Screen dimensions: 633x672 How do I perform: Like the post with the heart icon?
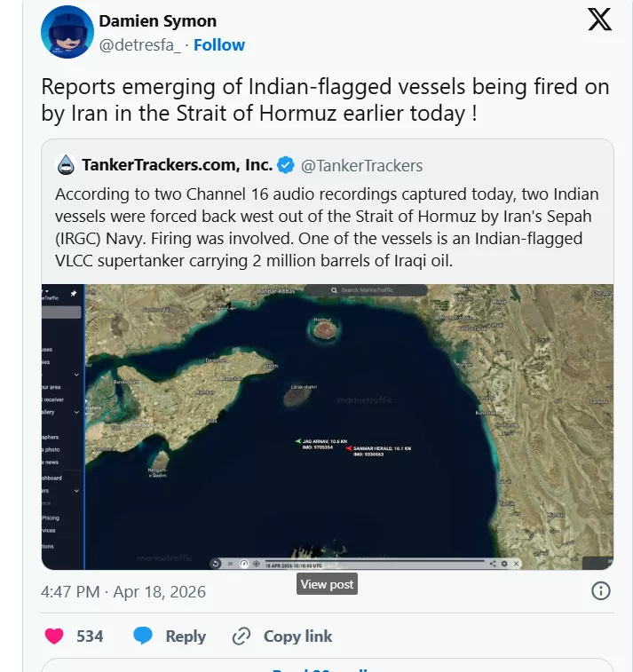point(54,636)
